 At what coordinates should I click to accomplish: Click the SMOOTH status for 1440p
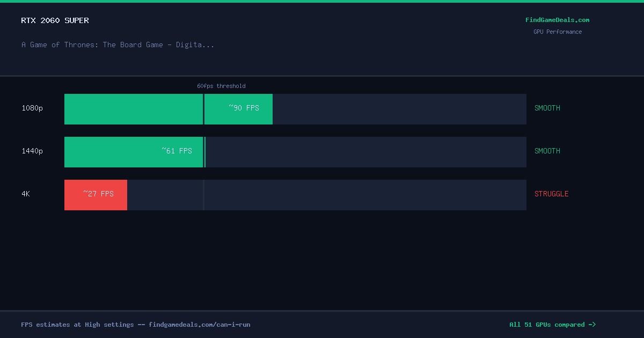[x=547, y=151]
